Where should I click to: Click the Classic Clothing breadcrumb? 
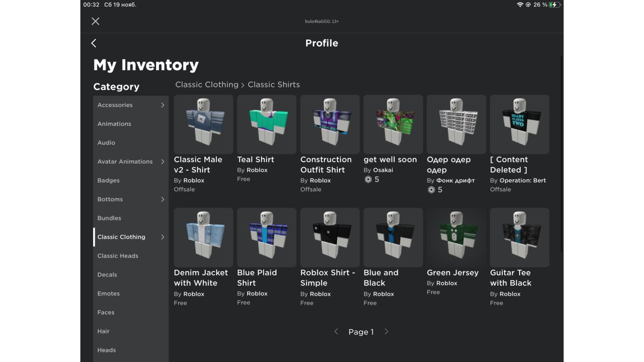point(207,84)
